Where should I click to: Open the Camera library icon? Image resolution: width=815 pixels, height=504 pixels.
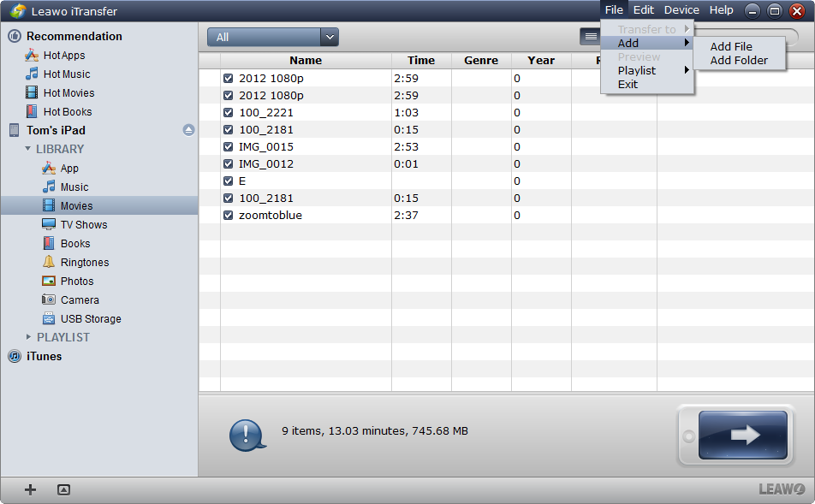click(x=48, y=299)
